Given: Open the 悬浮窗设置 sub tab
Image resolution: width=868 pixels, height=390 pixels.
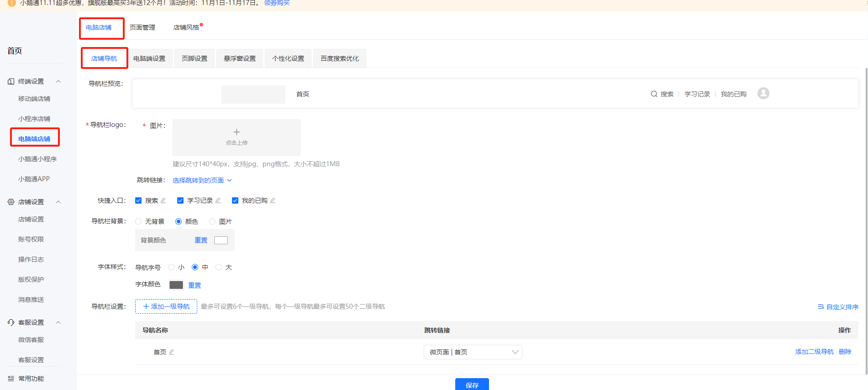Looking at the screenshot, I should (x=240, y=58).
